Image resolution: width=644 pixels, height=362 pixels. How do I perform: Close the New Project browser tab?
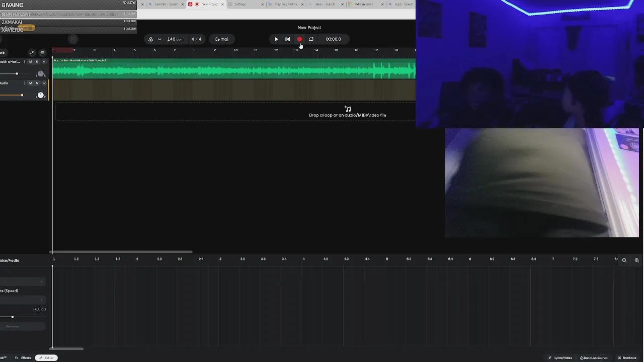pyautogui.click(x=222, y=4)
